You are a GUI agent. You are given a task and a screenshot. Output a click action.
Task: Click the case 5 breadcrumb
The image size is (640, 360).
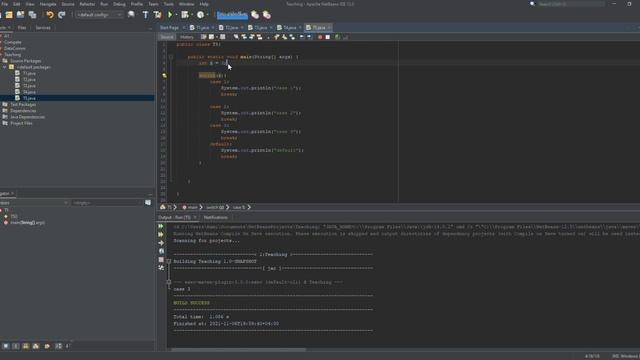pos(239,207)
